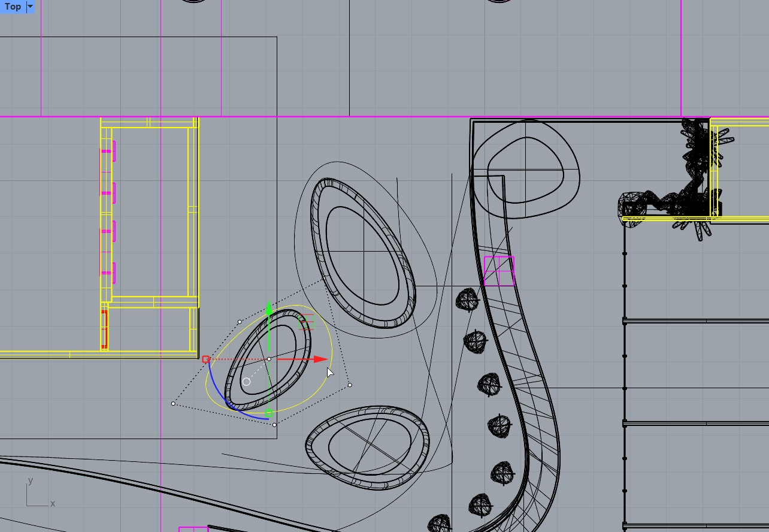The image size is (769, 532).
Task: Click the green gumball Y-axis move arrow
Action: click(269, 309)
